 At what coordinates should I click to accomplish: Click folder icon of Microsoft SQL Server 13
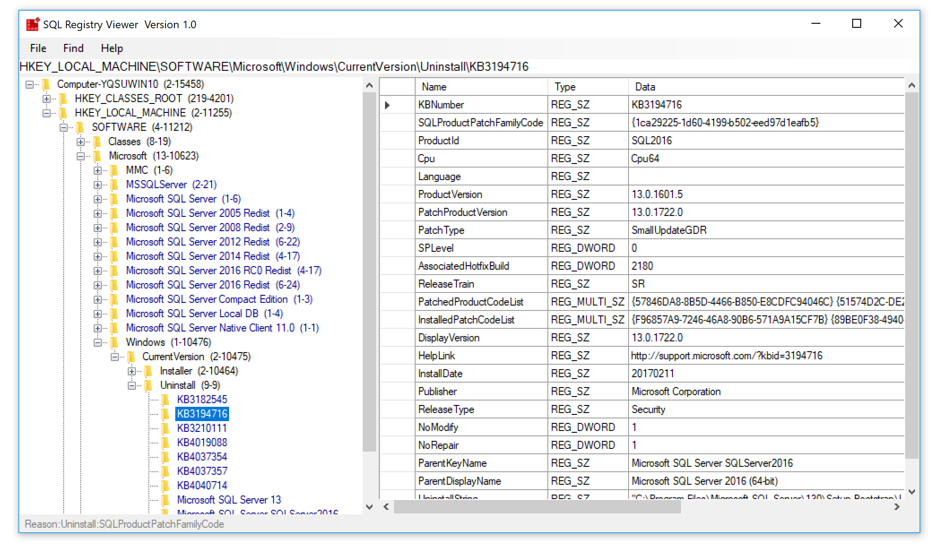[x=165, y=500]
